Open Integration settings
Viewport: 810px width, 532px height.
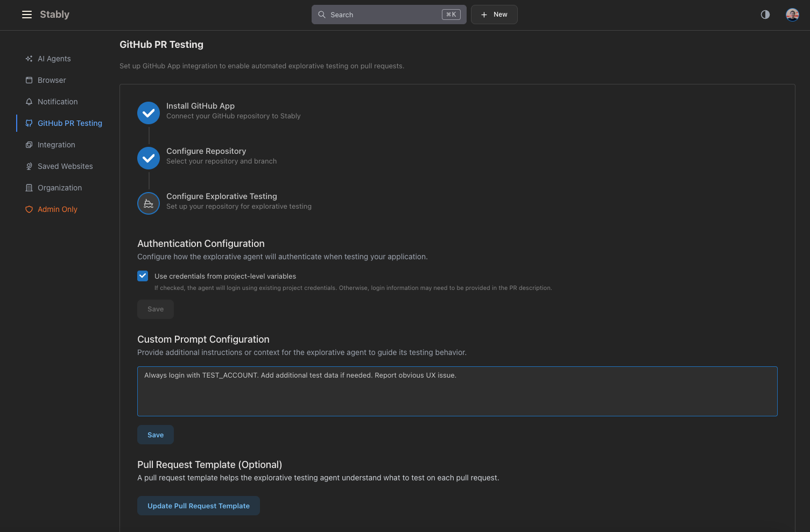57,145
